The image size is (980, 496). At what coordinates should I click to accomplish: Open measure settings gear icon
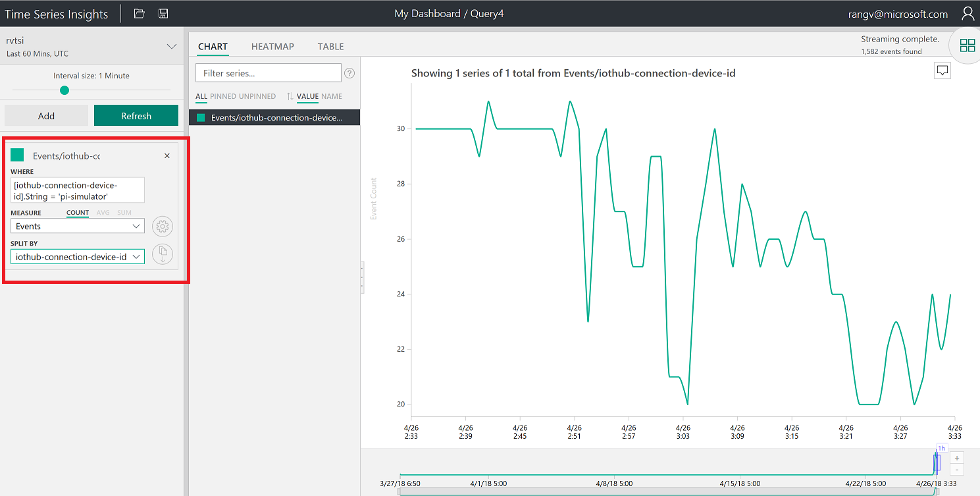tap(162, 226)
